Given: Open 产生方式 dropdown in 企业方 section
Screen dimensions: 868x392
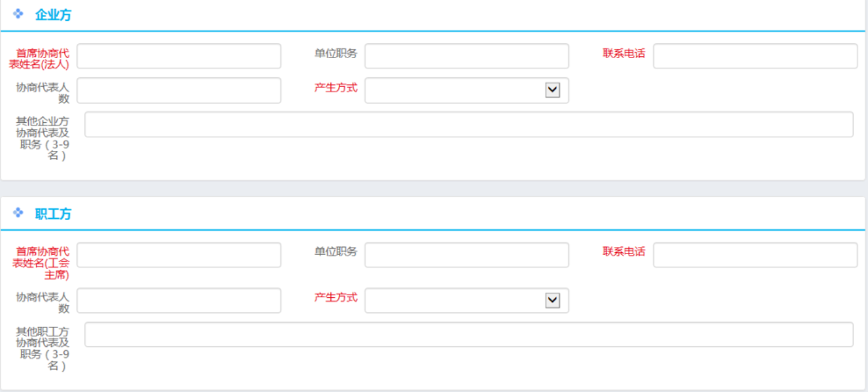Looking at the screenshot, I should pyautogui.click(x=552, y=90).
